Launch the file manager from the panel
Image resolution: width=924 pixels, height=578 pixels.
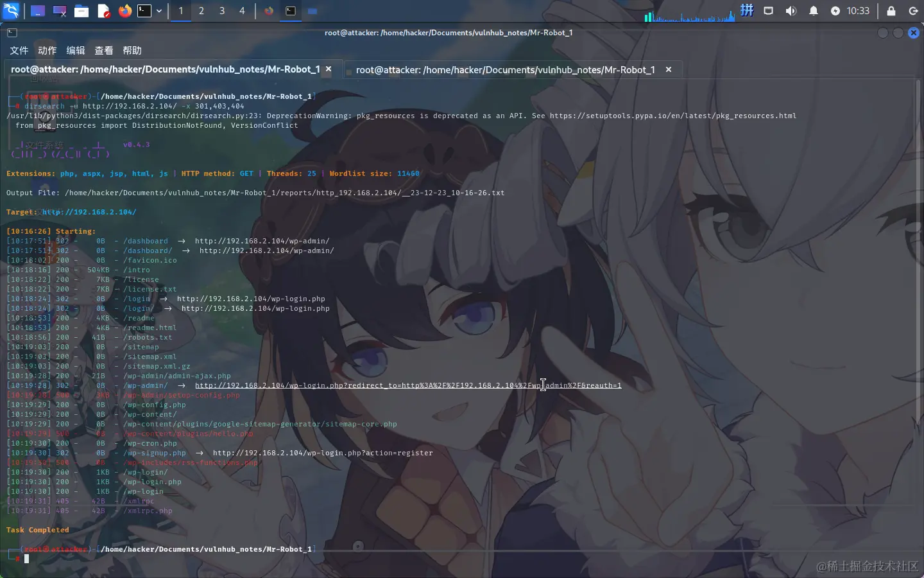click(81, 11)
